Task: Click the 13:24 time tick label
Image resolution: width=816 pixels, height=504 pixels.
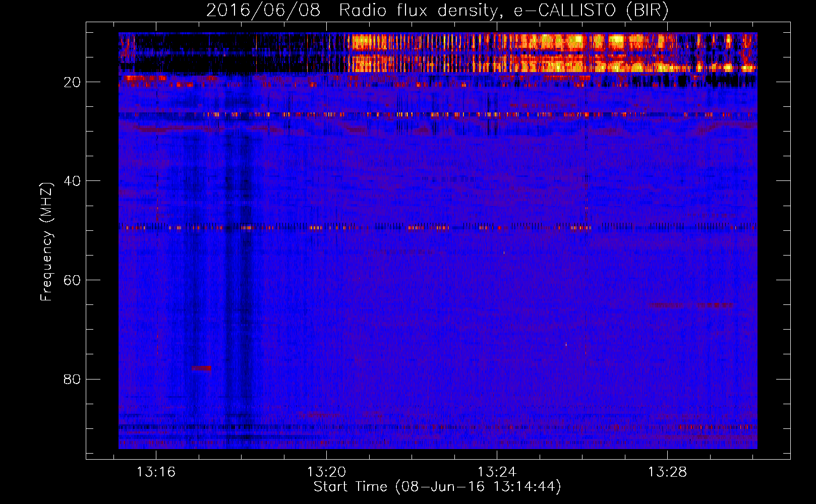Action: [497, 472]
